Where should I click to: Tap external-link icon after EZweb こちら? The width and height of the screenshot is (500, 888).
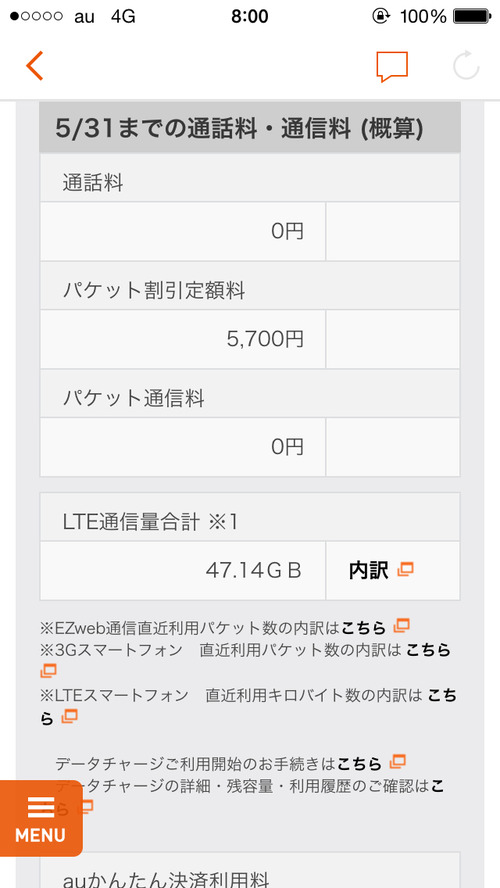coord(401,626)
